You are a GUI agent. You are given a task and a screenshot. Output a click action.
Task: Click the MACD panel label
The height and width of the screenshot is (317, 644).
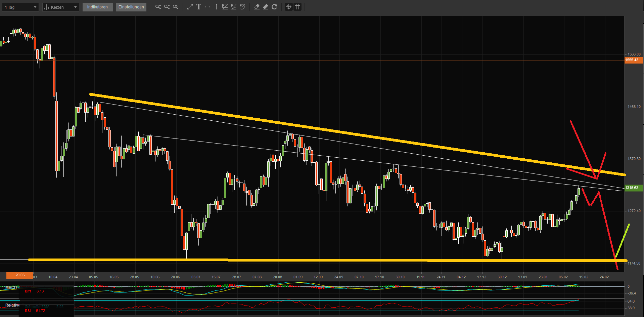point(10,288)
